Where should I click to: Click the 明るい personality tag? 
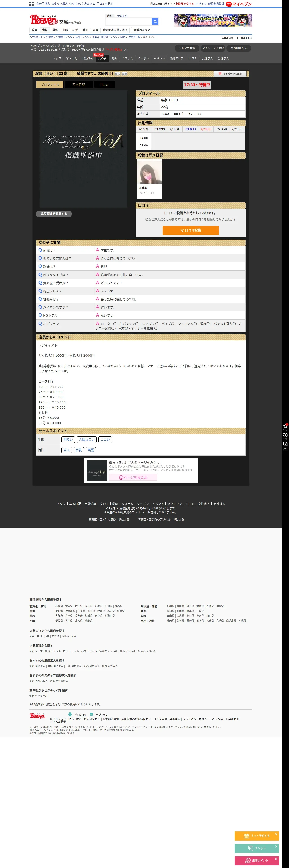[x=68, y=440]
